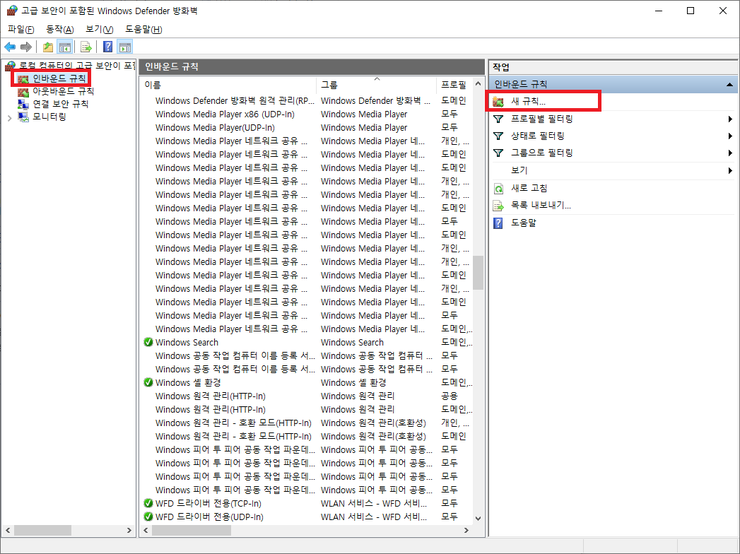Open the 동작(A) menu

pyautogui.click(x=61, y=29)
